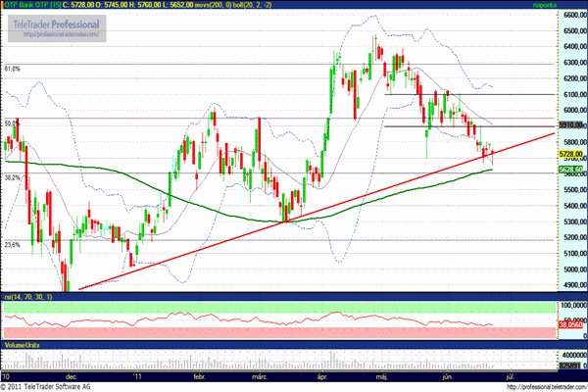Click the red RSI value tag

tap(571, 325)
